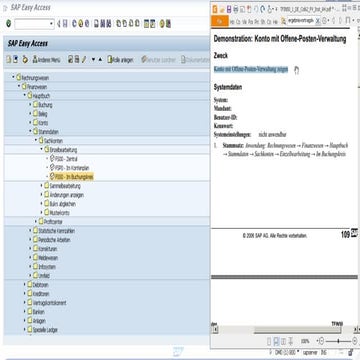This screenshot has width=360, height=360.
Task: Click the Change Favorites pencil icon
Action: tap(84, 60)
